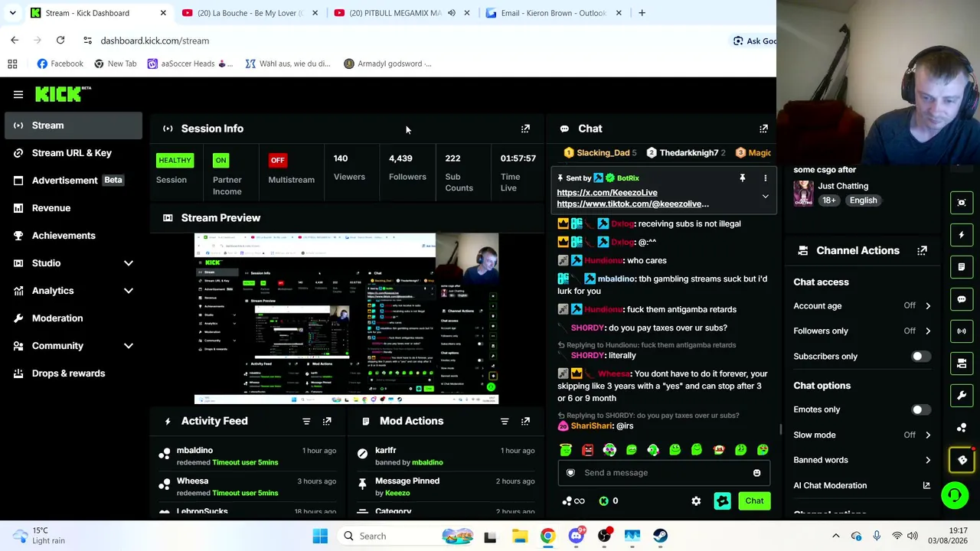Open the Moderation page
Viewport: 980px width, 551px height.
coord(73,318)
